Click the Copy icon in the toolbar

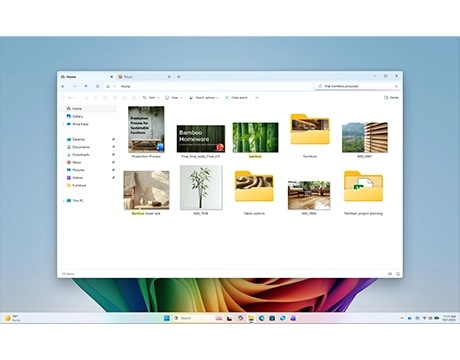click(x=96, y=98)
